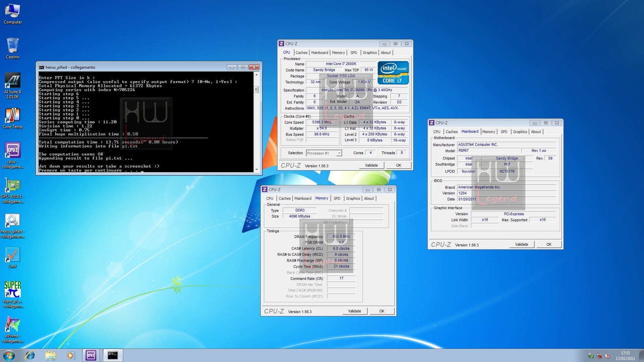Open the Computer desktop icon

click(x=12, y=14)
